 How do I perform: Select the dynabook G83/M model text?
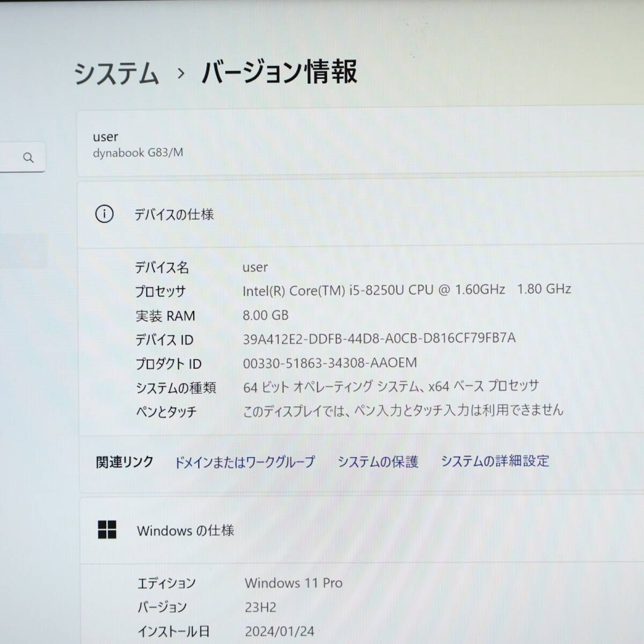138,152
